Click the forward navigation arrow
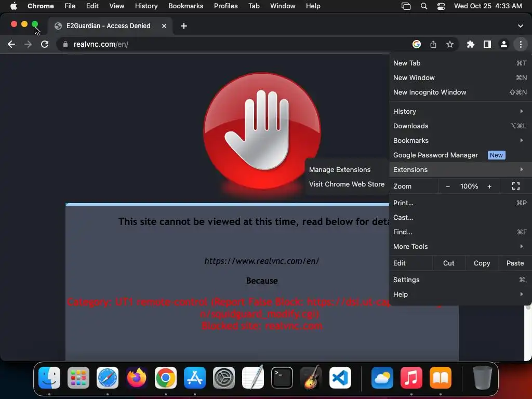The height and width of the screenshot is (399, 532). pos(28,44)
